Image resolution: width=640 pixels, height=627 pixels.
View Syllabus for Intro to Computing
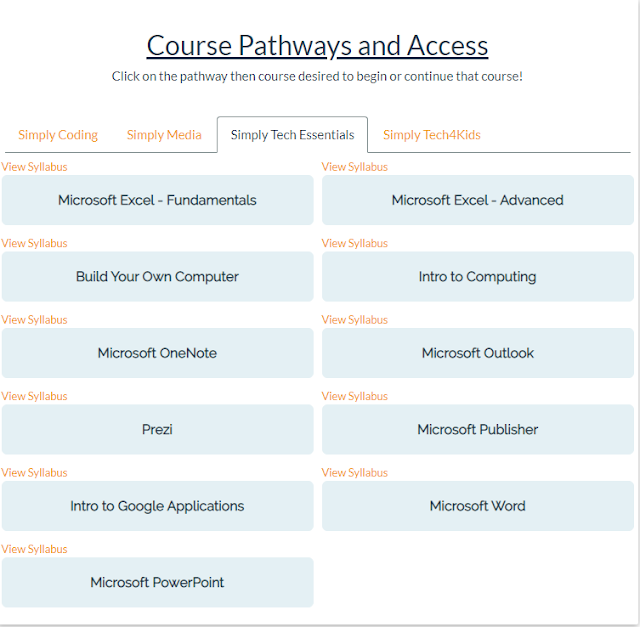click(355, 243)
